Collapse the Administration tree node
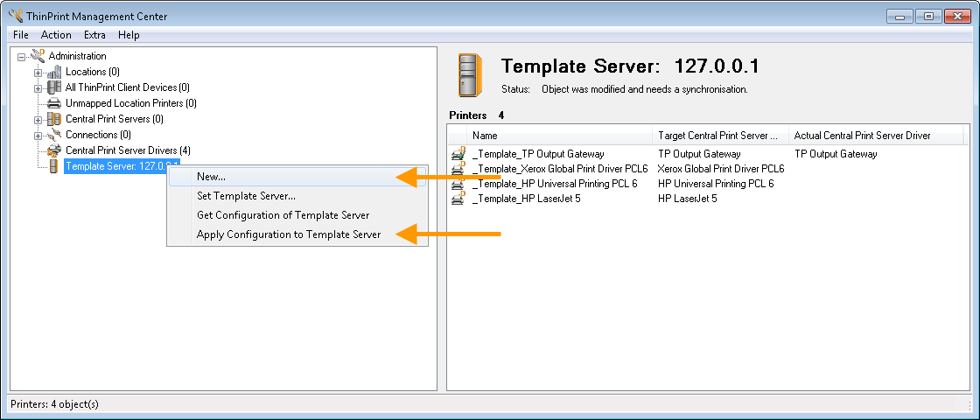The height and width of the screenshot is (420, 980). [21, 56]
